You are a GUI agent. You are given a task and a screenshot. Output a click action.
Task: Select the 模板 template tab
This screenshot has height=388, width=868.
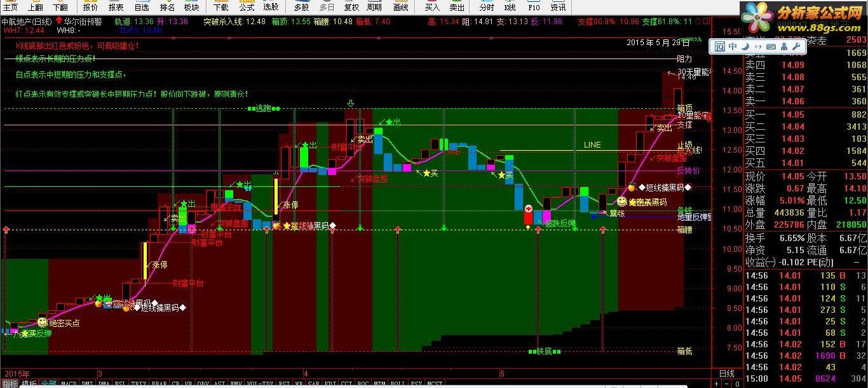pyautogui.click(x=29, y=384)
